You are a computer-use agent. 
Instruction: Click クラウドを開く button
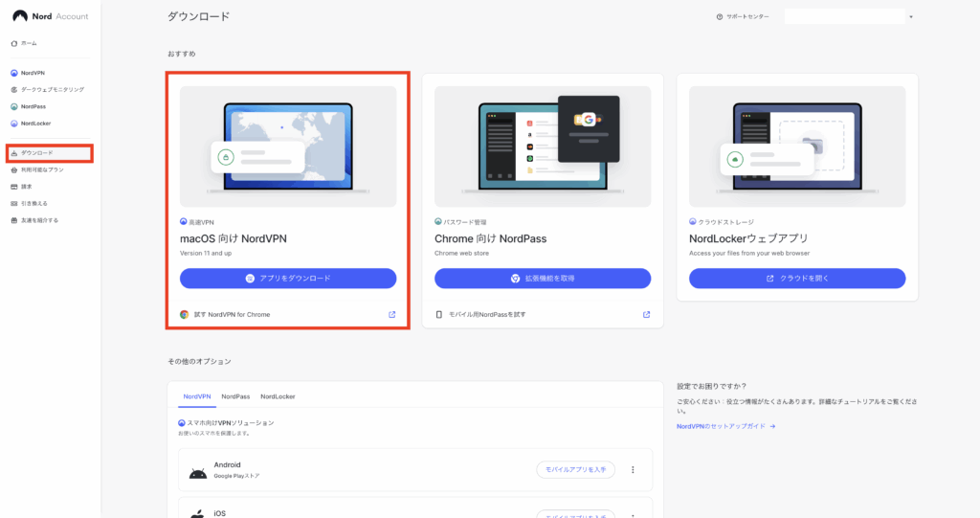pos(797,279)
